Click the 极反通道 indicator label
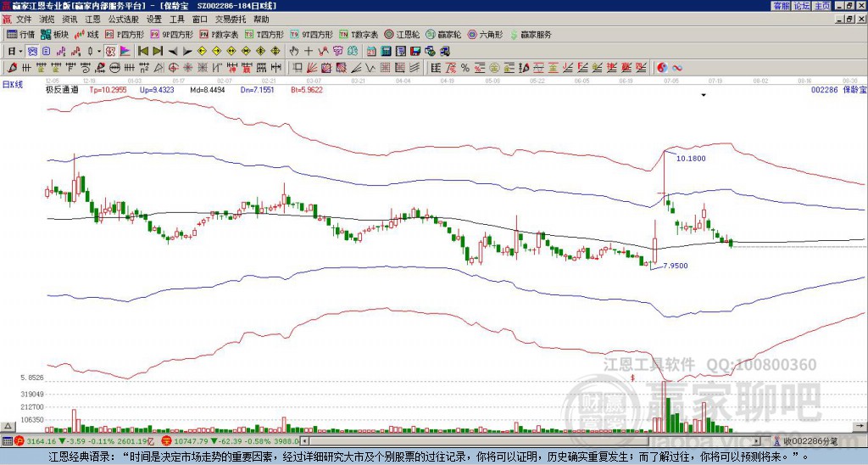This screenshot has width=868, height=465. (62, 89)
